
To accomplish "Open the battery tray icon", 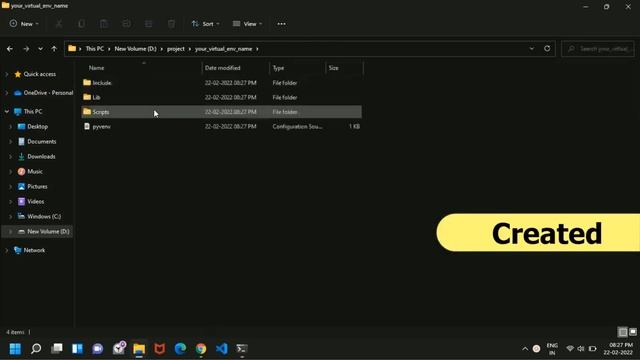I will pyautogui.click(x=592, y=349).
